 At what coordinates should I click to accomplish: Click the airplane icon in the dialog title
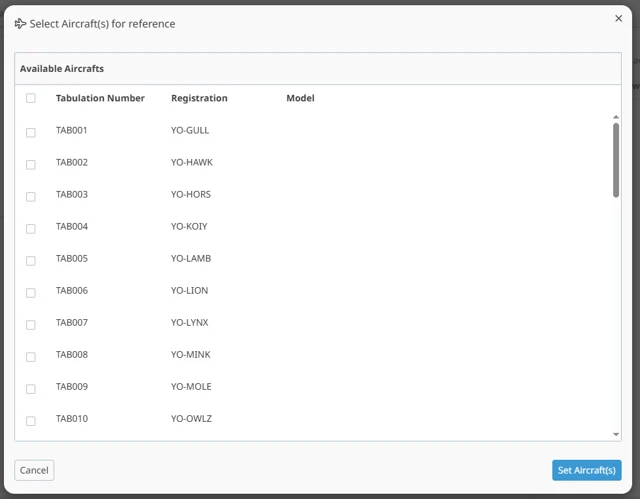pos(21,24)
